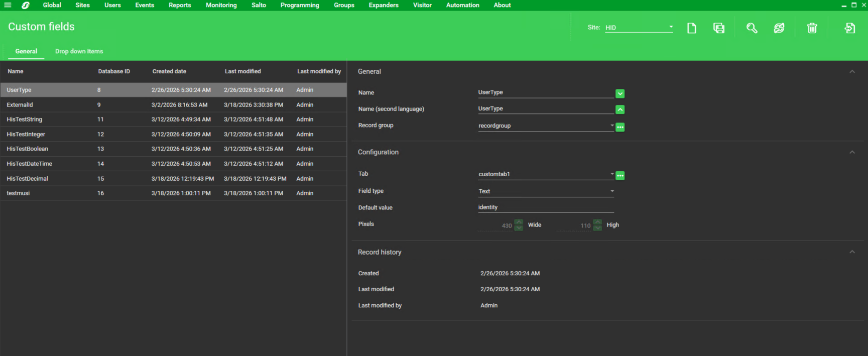Select the testmusi row
Screen dimensions: 868x356
pos(173,193)
